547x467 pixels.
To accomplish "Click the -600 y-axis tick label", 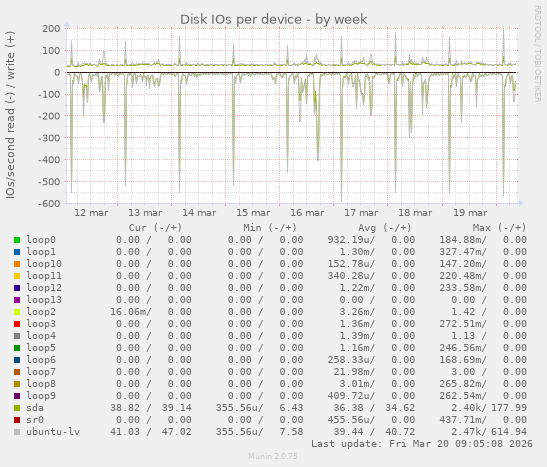I will (x=49, y=203).
